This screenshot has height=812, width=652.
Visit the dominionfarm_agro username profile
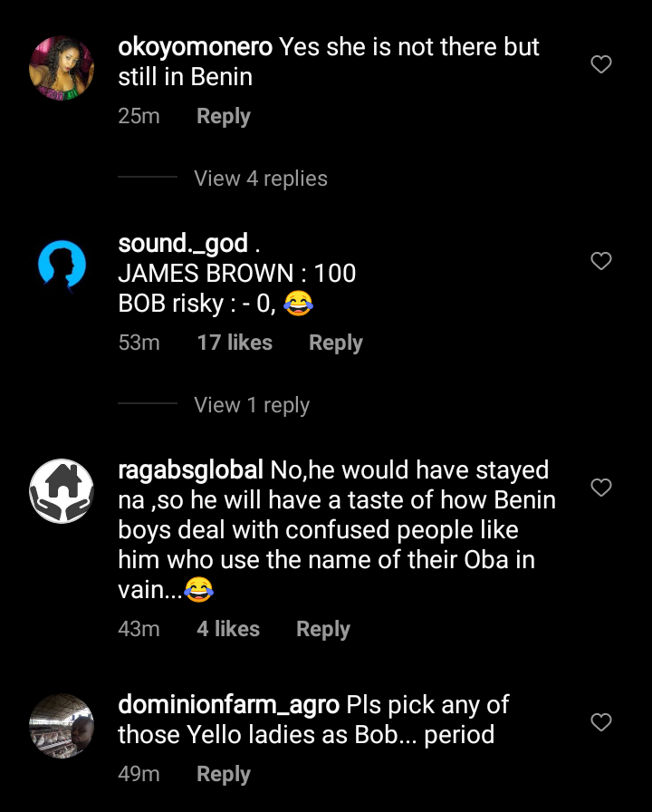pos(229,704)
